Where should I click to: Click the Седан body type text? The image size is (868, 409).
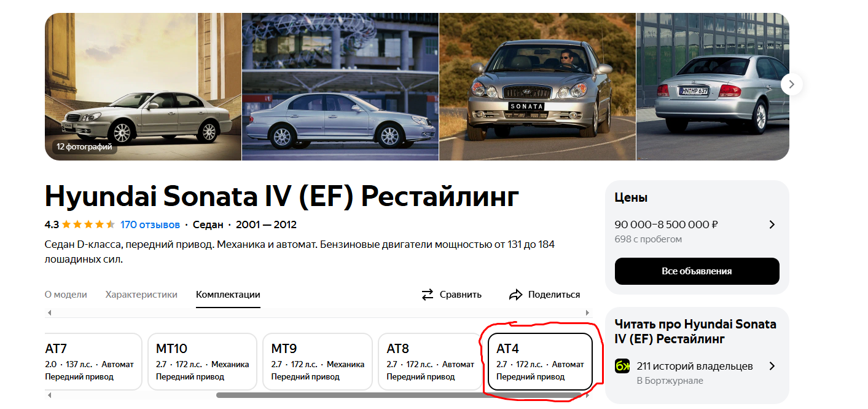[208, 224]
